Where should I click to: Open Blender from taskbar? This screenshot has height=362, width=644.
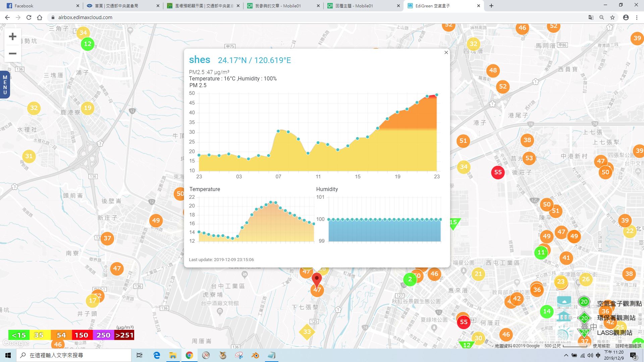coord(255,355)
